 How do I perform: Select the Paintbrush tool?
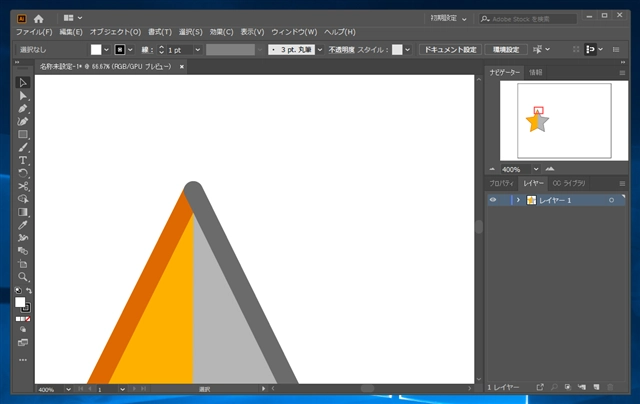coord(23,147)
